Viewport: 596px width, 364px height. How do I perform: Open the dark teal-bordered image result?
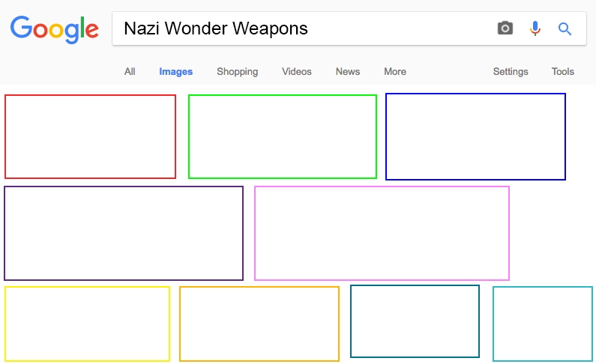click(x=415, y=321)
